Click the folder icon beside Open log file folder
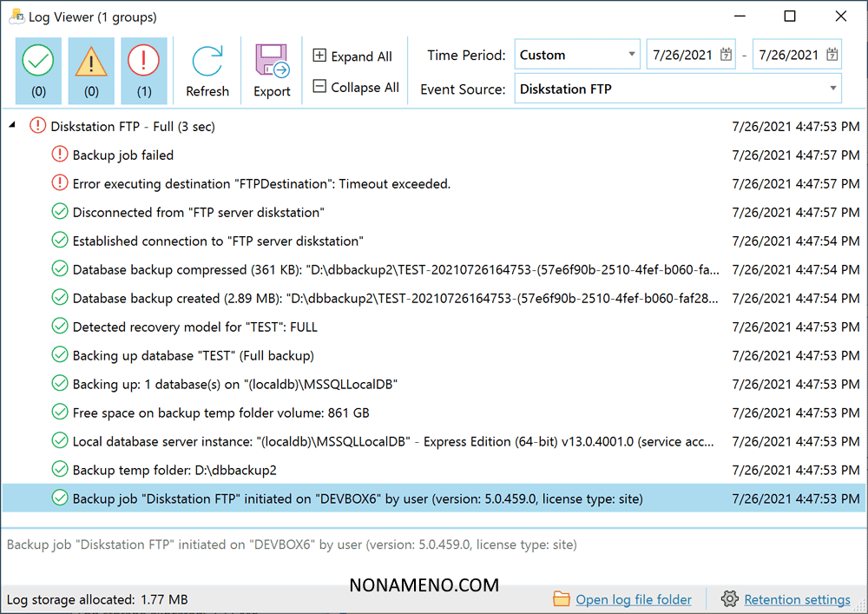 562,599
